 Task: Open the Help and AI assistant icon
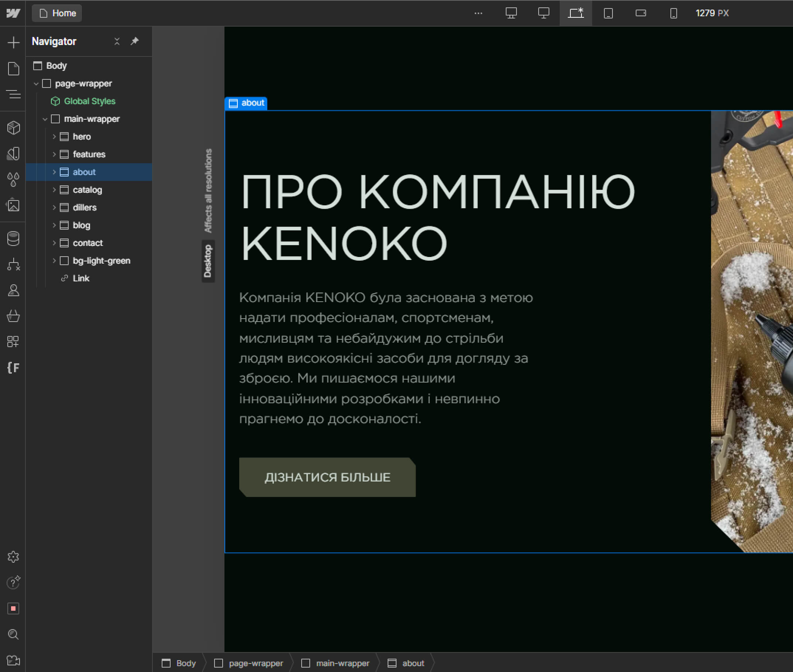[x=13, y=583]
